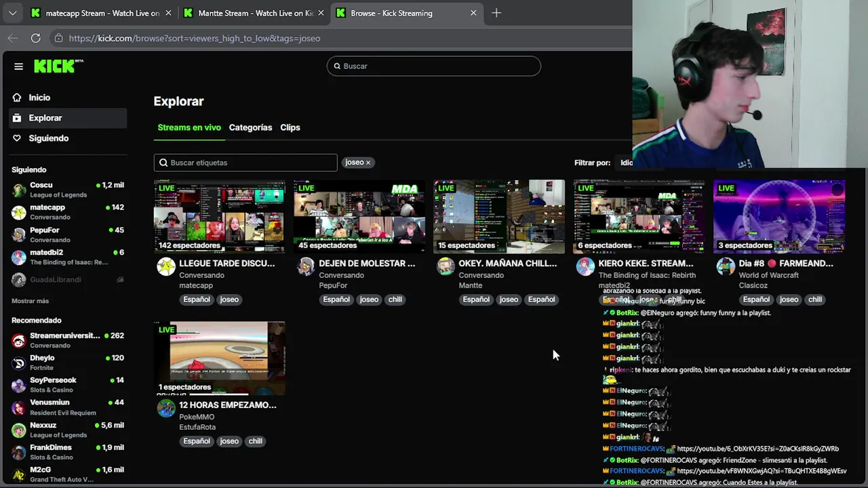Viewport: 868px width, 488px height.
Task: Open PepuFor avatar in sidebar
Action: point(19,235)
